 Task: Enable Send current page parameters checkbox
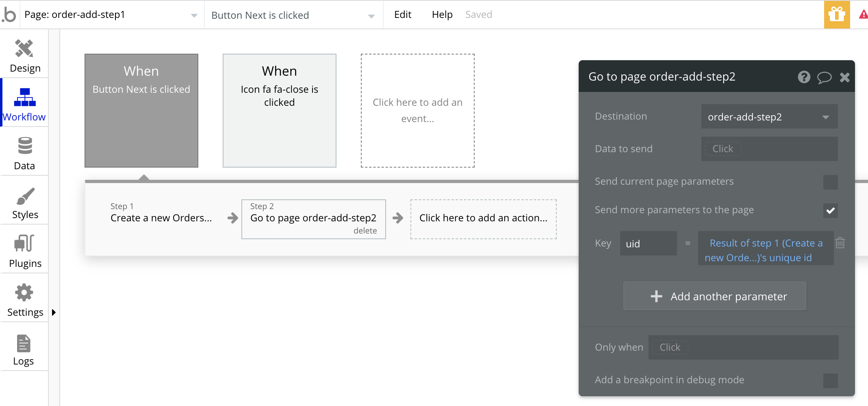coord(830,182)
